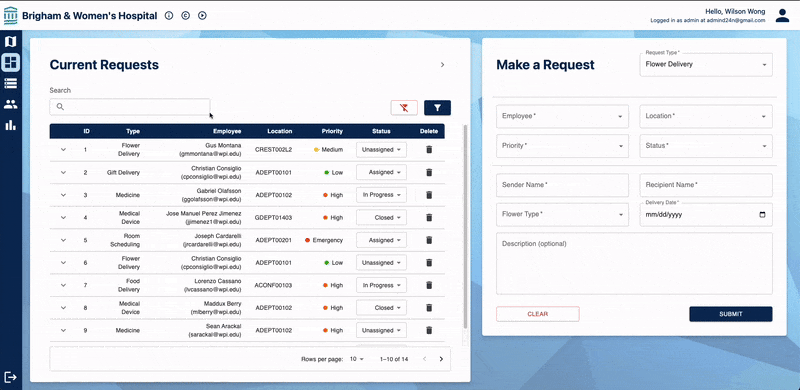Click the play icon in header
Image resolution: width=800 pixels, height=390 pixels.
[202, 16]
